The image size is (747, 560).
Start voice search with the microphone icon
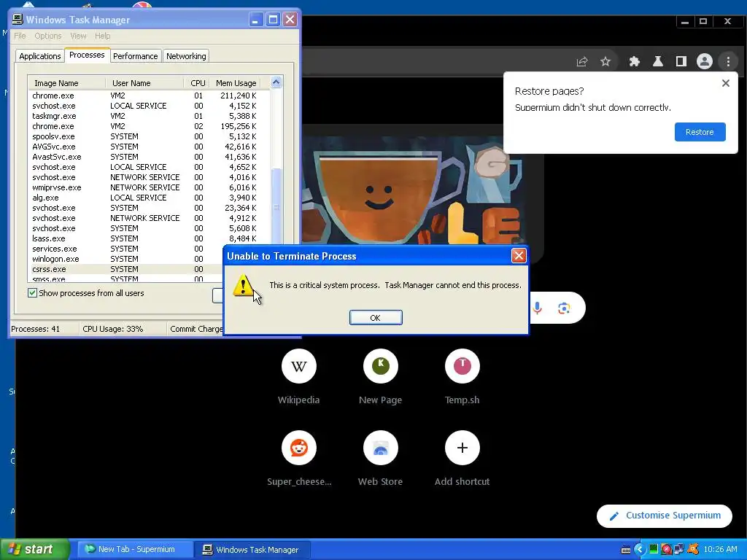(537, 308)
